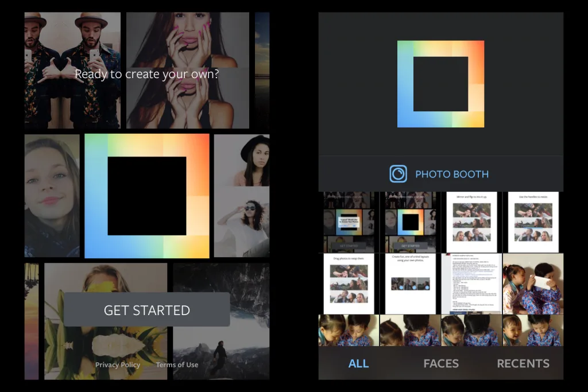Viewport: 588px width, 392px height.
Task: Click the 'Ready to create your own?' text
Action: point(146,74)
